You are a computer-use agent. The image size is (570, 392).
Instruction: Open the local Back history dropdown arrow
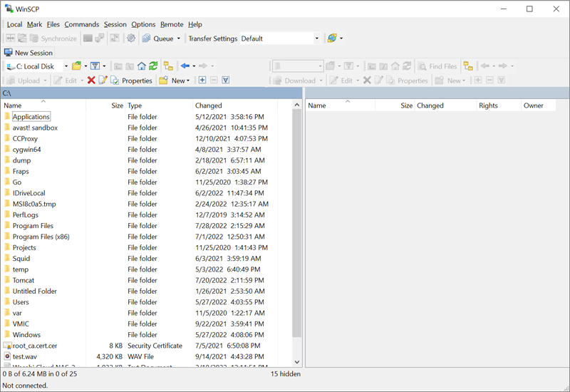point(194,66)
